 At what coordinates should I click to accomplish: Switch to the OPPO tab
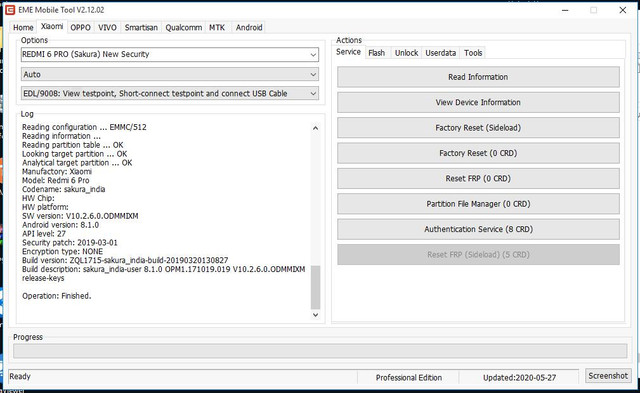point(80,27)
